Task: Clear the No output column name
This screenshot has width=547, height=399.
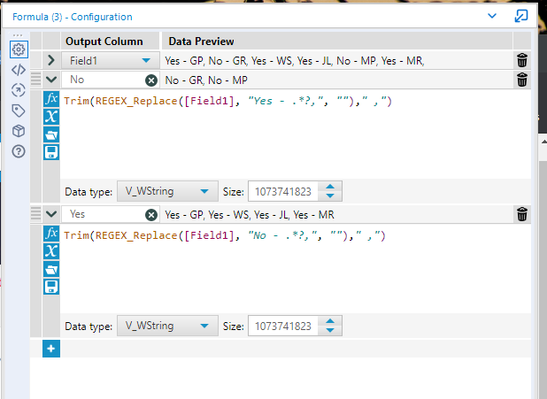Action: coord(151,81)
